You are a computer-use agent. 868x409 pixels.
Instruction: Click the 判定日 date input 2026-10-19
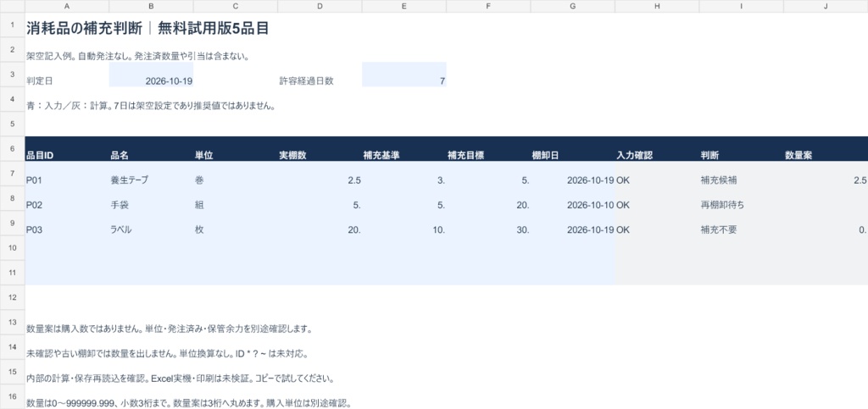(x=151, y=75)
